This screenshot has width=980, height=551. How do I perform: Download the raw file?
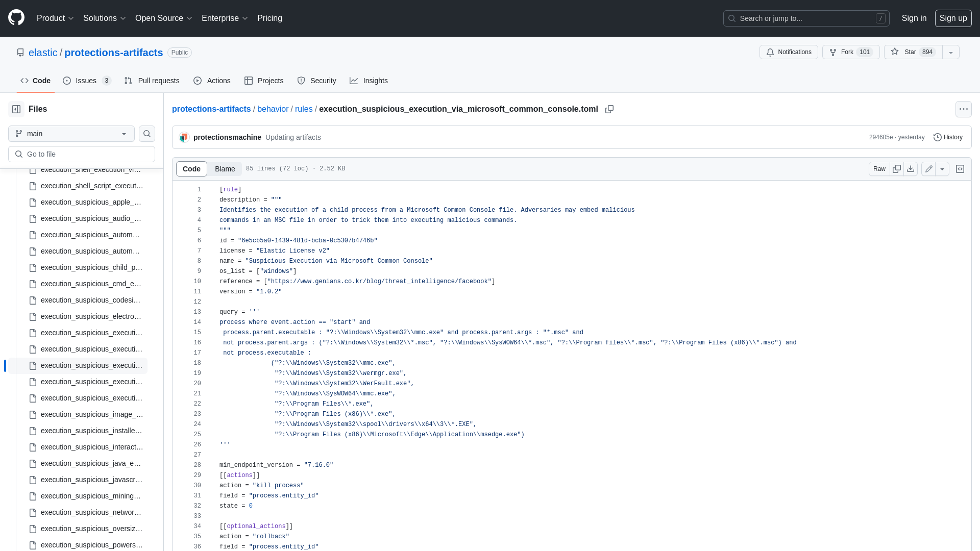pos(911,169)
